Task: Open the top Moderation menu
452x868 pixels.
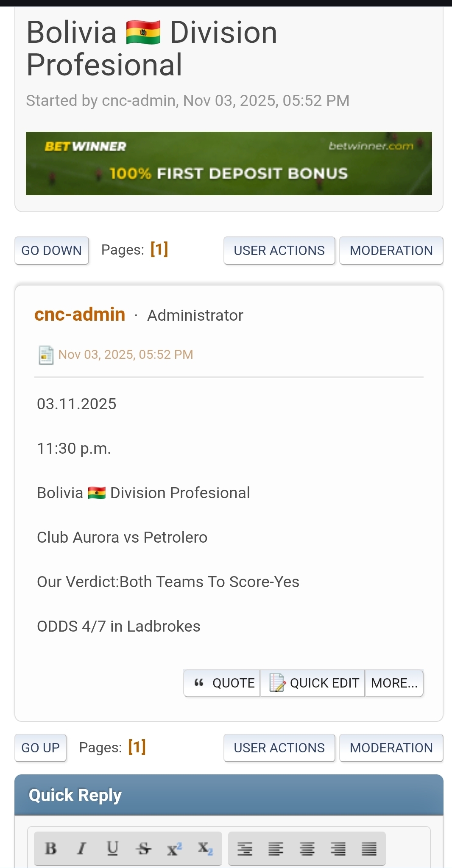Action: (391, 250)
